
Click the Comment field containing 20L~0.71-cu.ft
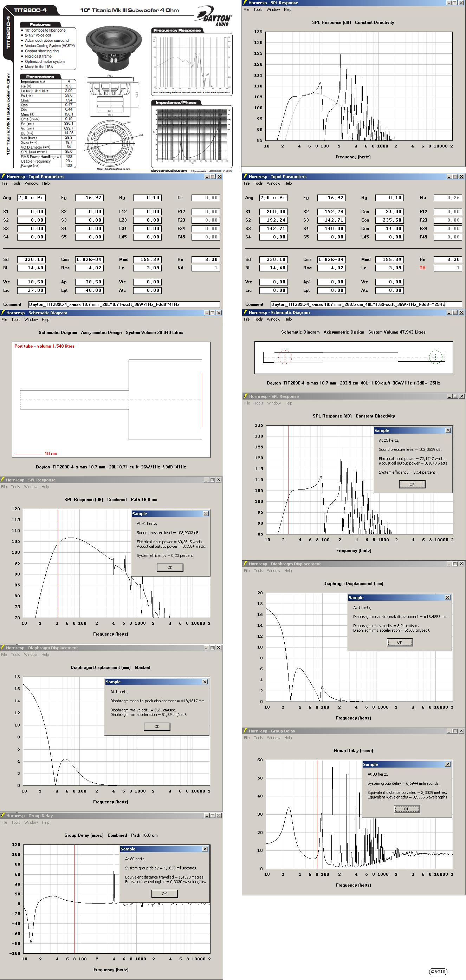(124, 304)
